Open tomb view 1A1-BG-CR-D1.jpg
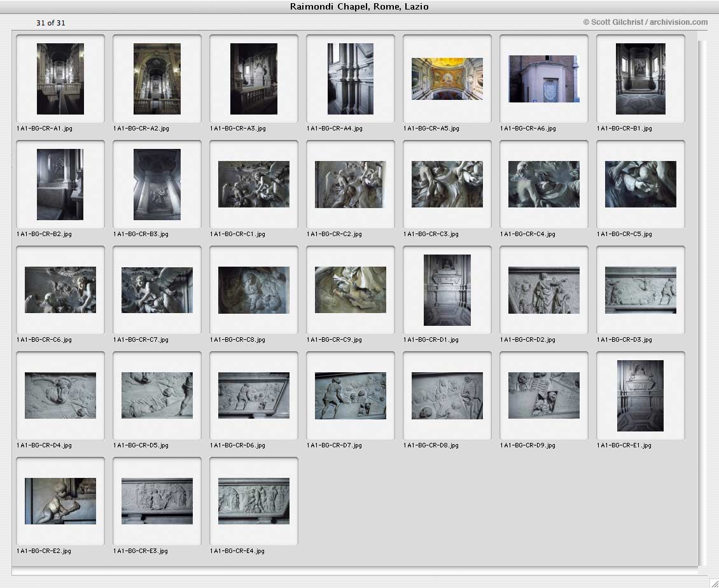719x588 pixels. pyautogui.click(x=447, y=290)
